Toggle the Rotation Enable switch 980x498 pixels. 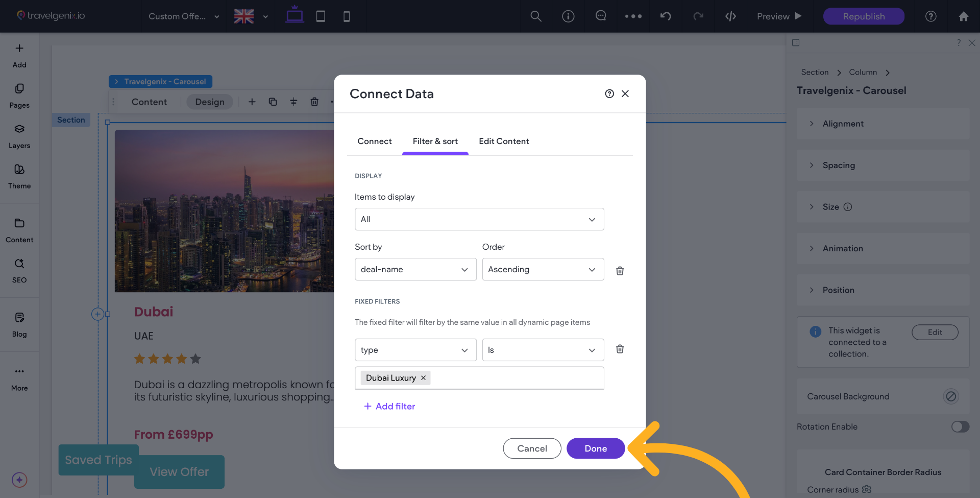[960, 426]
